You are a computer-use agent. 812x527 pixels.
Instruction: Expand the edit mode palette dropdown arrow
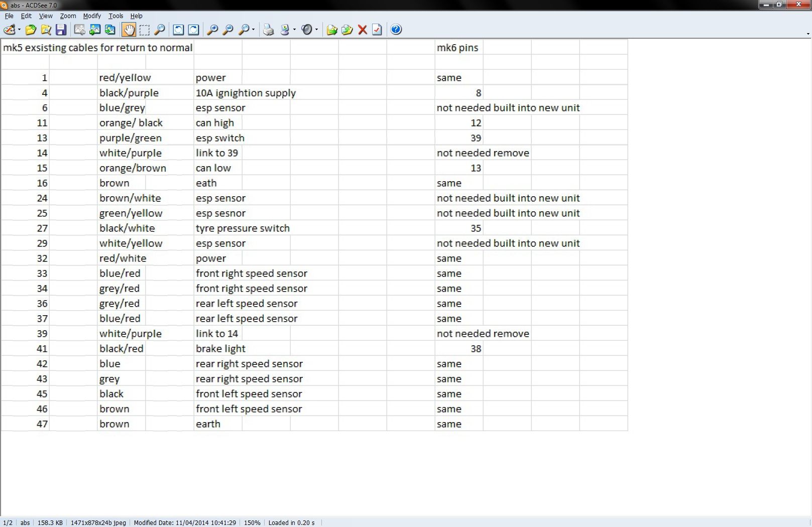[x=19, y=30]
